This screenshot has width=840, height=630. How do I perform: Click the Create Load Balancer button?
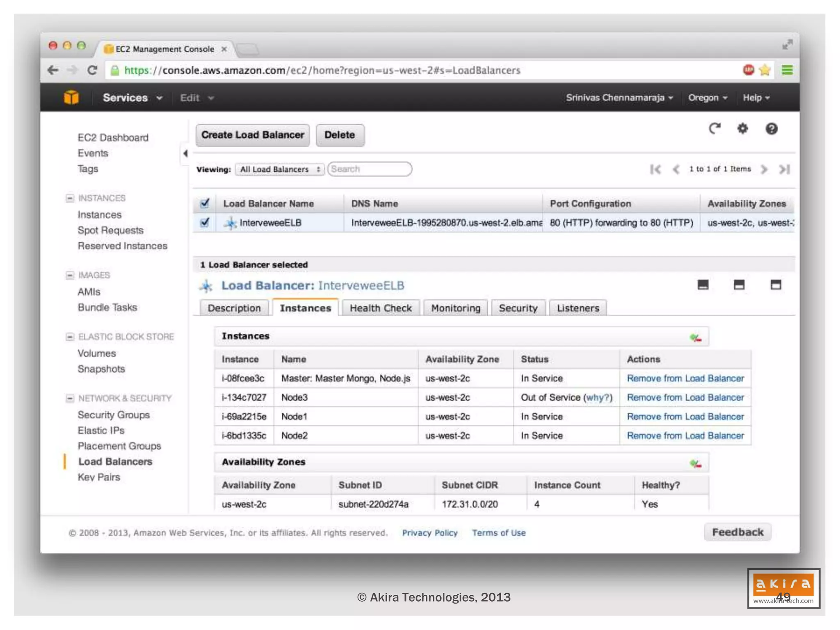(252, 135)
